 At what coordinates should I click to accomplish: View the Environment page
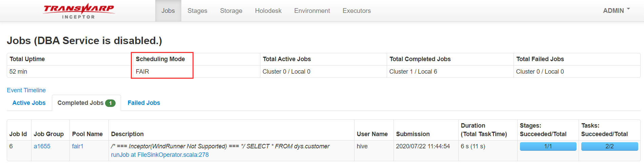coord(312,11)
